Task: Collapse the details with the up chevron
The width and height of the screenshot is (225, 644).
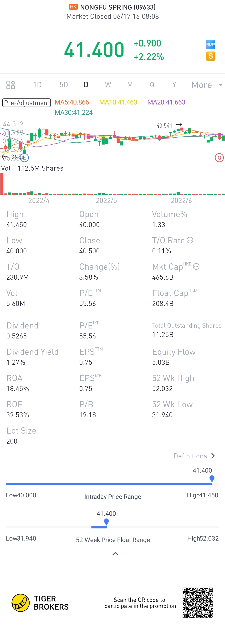Action: click(x=115, y=553)
